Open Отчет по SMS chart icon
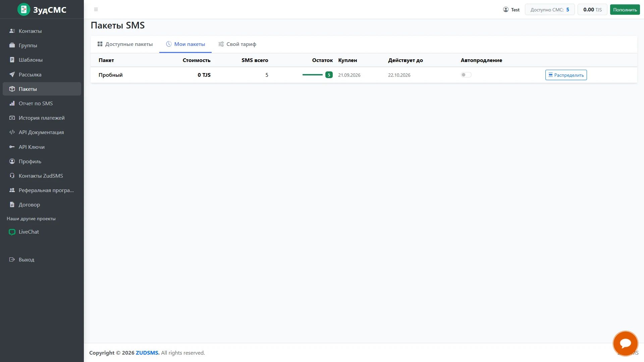The height and width of the screenshot is (362, 644). (12, 103)
